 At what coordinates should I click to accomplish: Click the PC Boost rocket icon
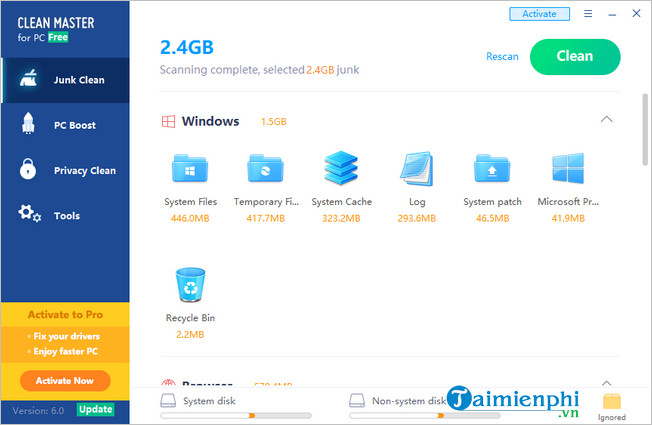28,124
